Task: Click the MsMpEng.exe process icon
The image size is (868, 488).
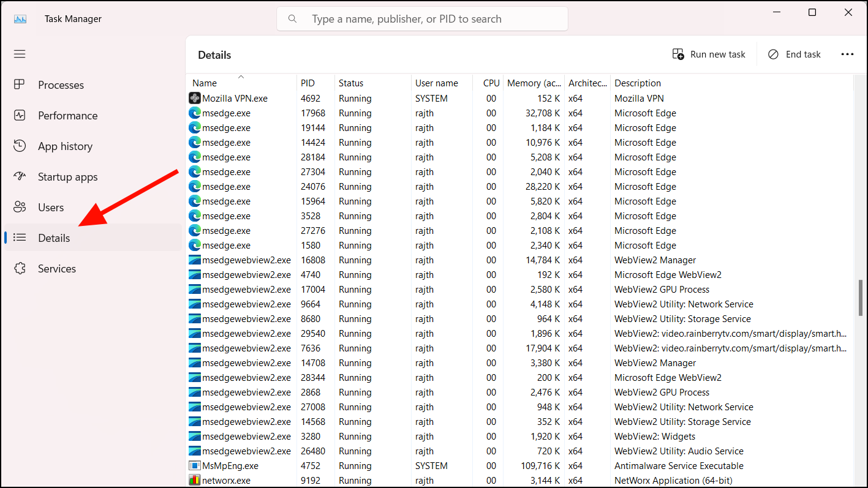Action: [x=195, y=465]
